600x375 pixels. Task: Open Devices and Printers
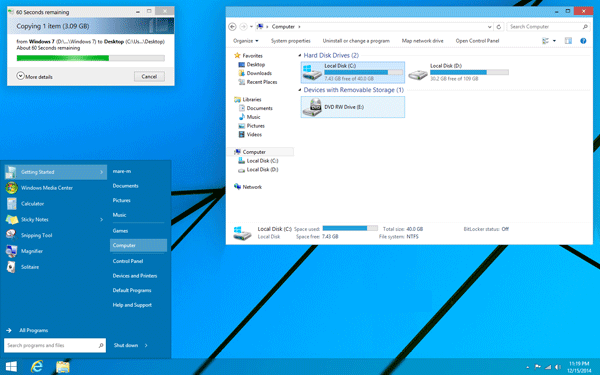point(135,276)
